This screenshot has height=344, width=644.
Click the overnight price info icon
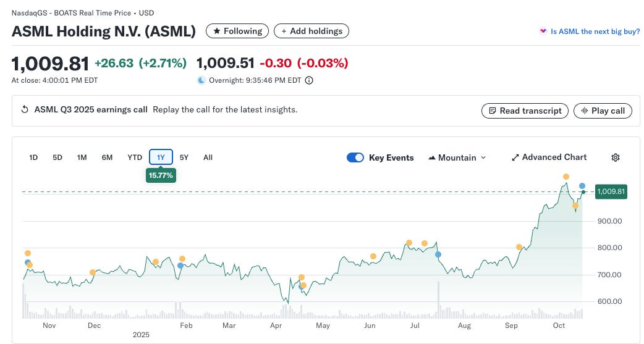click(309, 80)
